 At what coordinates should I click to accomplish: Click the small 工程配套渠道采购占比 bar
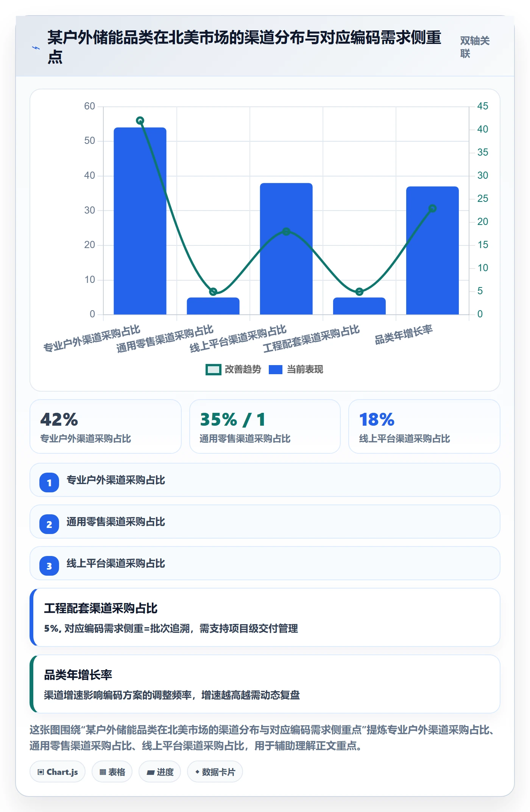pos(359,306)
